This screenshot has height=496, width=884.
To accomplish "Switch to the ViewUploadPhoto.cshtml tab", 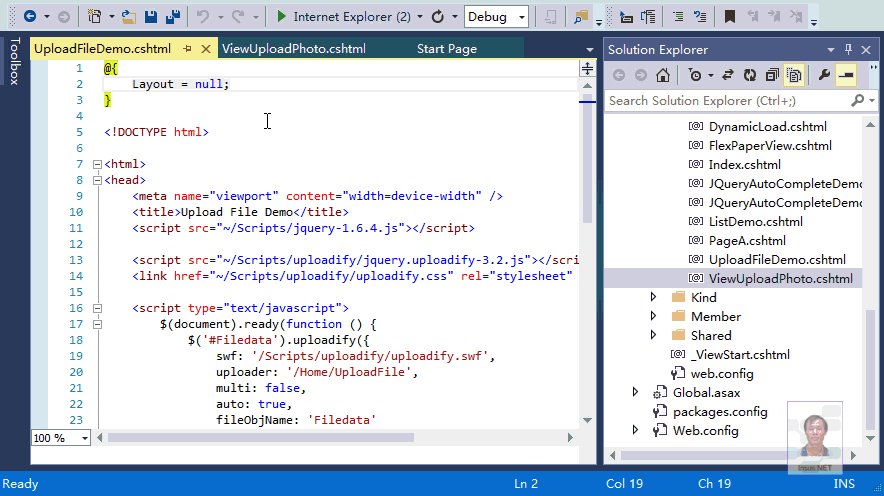I will [294, 49].
